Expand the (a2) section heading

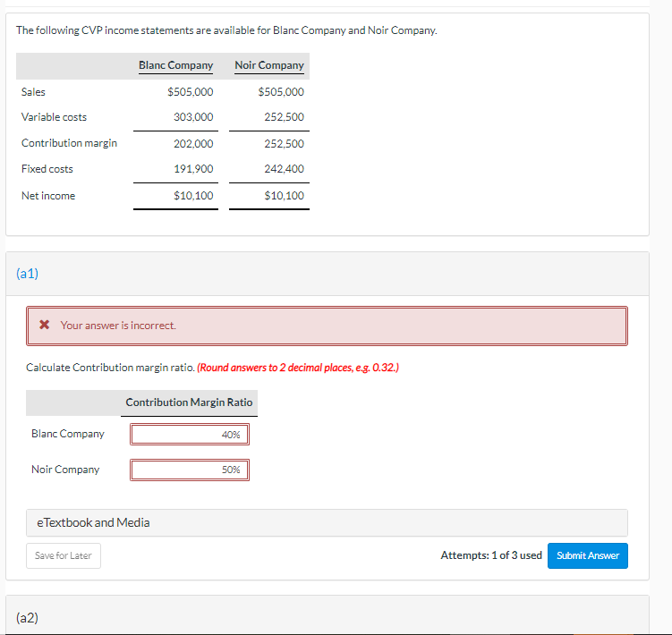point(27,617)
